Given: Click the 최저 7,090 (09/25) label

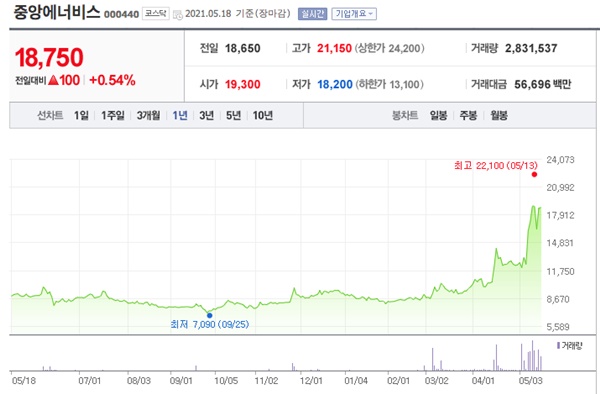Looking at the screenshot, I should 210,324.
